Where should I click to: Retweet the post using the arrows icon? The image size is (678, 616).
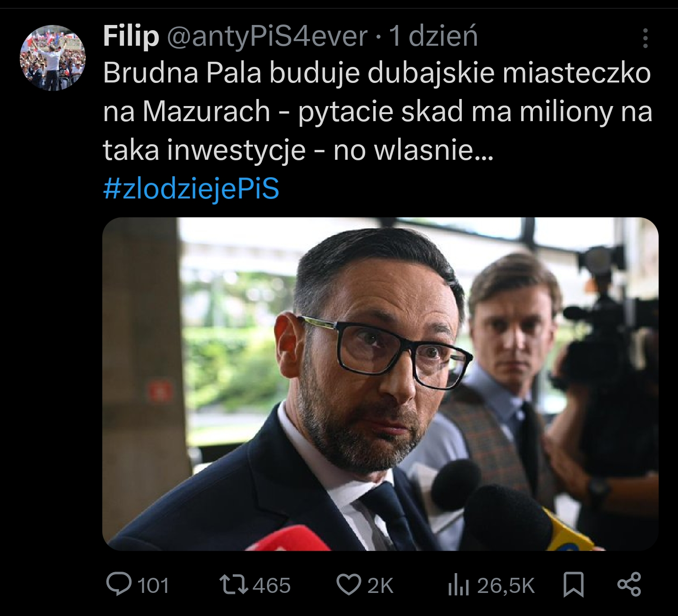pyautogui.click(x=234, y=584)
